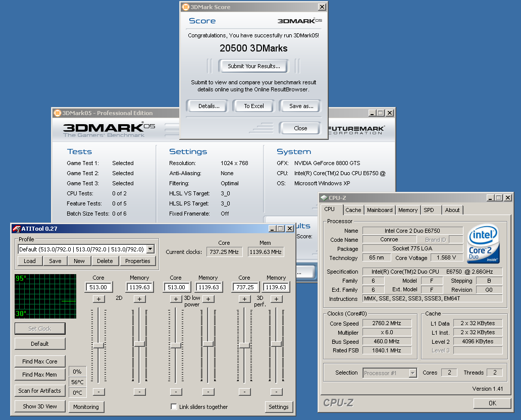Click OK in the CPU-Z window
Viewport: 521px width, 420px height.
coord(492,403)
